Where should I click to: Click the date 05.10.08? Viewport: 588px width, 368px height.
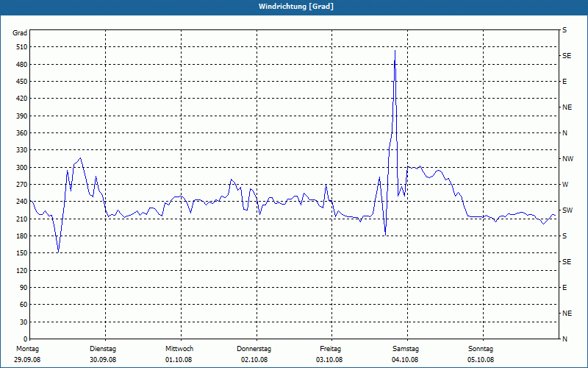[x=481, y=360]
